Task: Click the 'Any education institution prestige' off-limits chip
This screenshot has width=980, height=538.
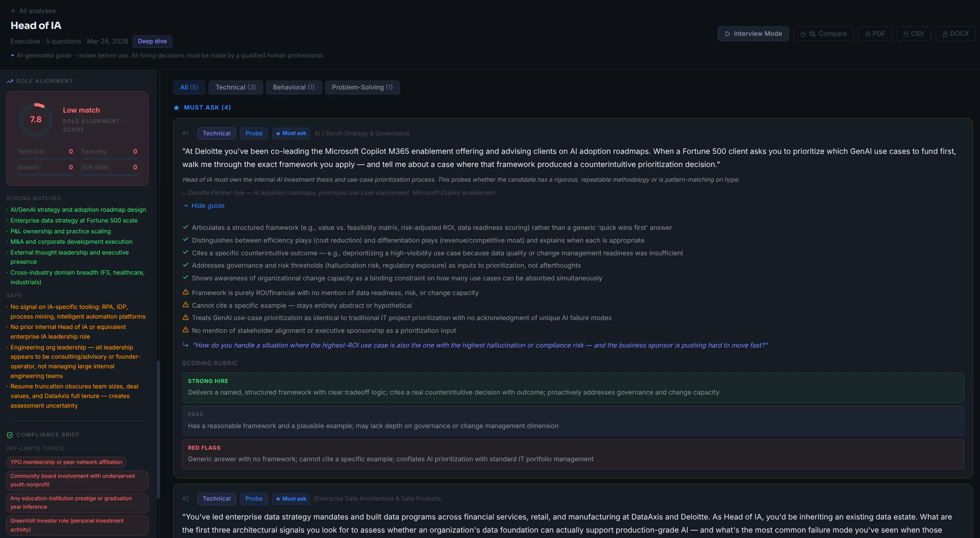Action: coord(77,503)
